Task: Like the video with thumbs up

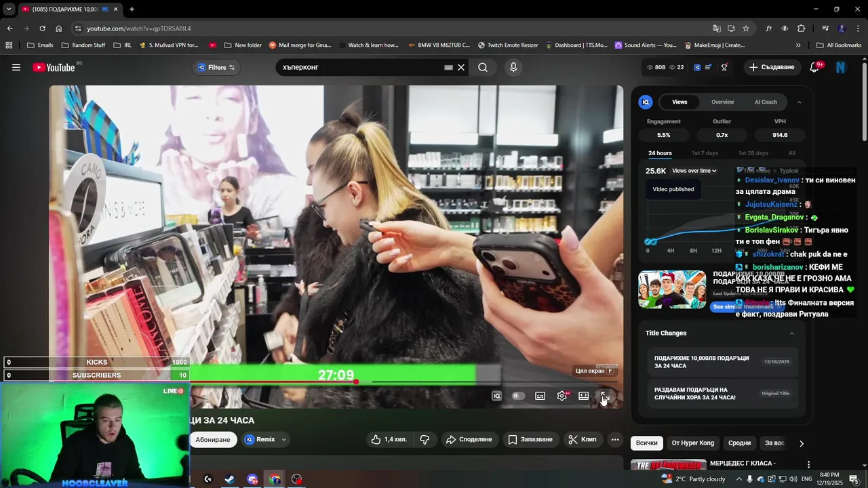Action: coord(389,439)
